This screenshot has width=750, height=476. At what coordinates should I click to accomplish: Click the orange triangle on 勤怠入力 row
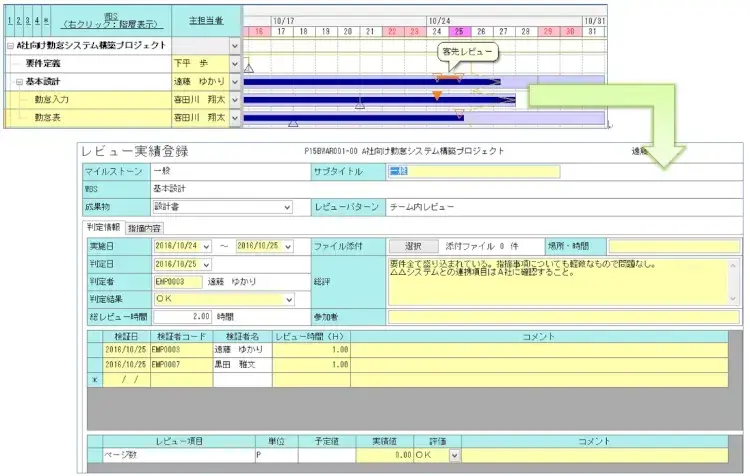pos(437,96)
